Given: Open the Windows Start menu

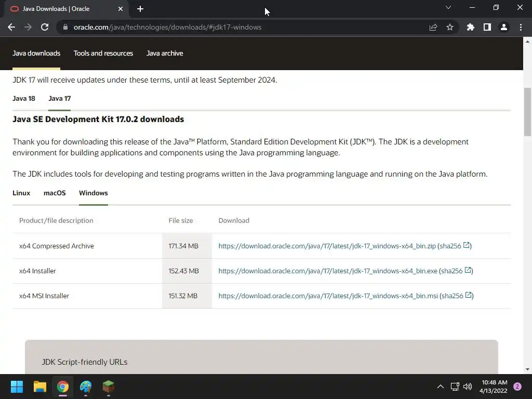Looking at the screenshot, I should point(17,387).
